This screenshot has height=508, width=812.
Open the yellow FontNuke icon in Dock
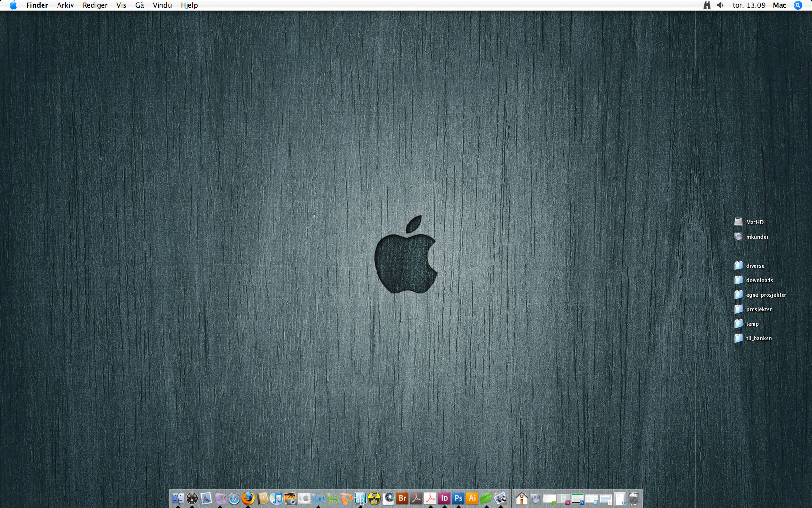[x=374, y=498]
